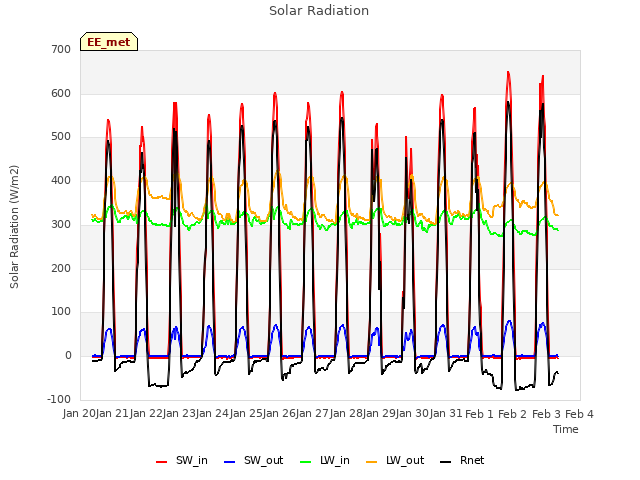Click the Jan 20 x-axis tick label
The height and width of the screenshot is (480, 640).
pos(79,414)
